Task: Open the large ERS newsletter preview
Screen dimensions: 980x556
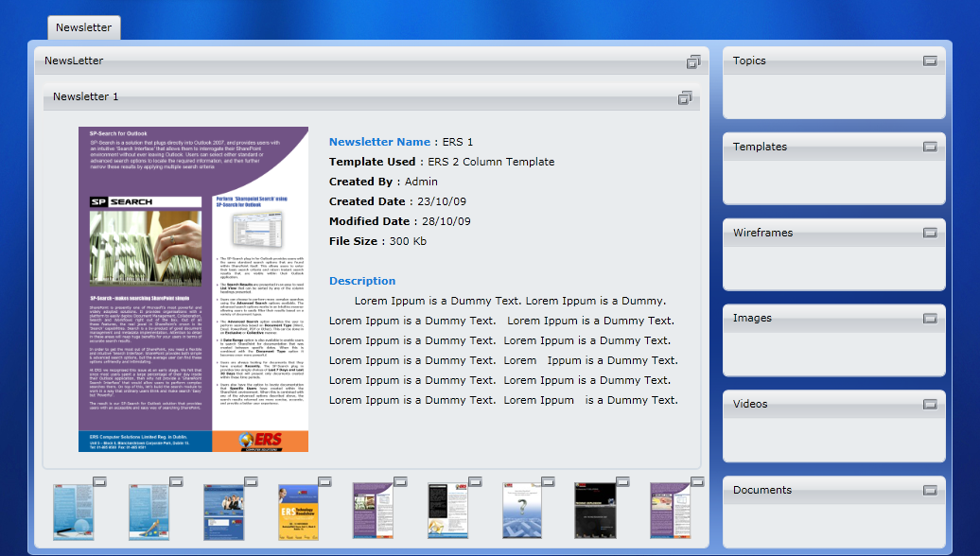Action: point(193,289)
